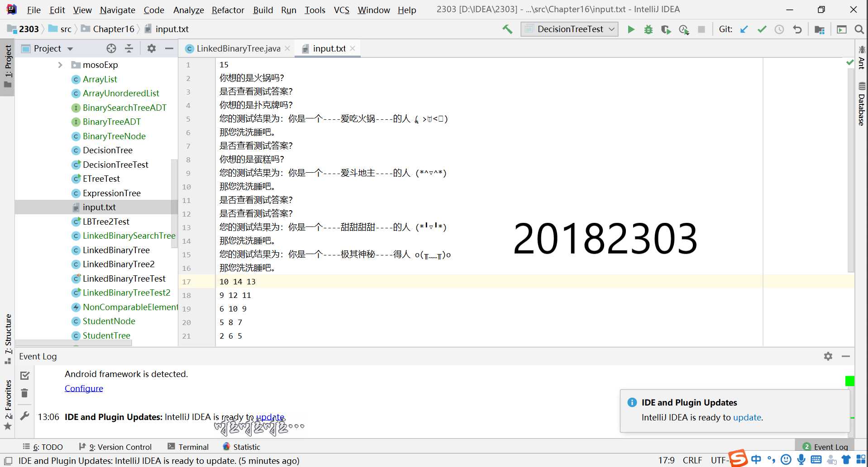Toggle the 6: TODO tool window
The image size is (868, 467).
43,447
